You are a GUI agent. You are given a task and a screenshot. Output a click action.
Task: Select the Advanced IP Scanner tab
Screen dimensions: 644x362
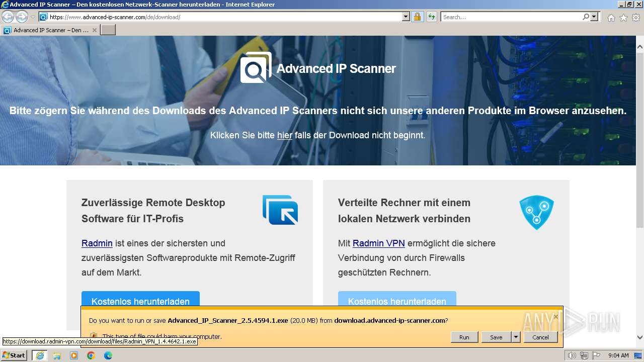click(x=50, y=30)
